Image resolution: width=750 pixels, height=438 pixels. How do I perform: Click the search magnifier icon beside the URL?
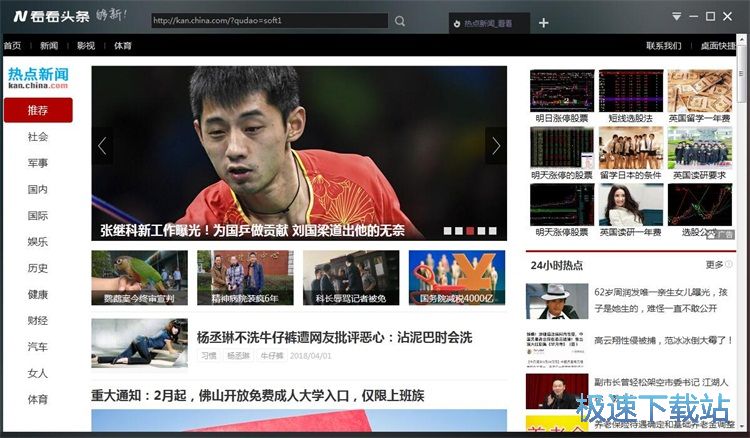click(x=400, y=21)
